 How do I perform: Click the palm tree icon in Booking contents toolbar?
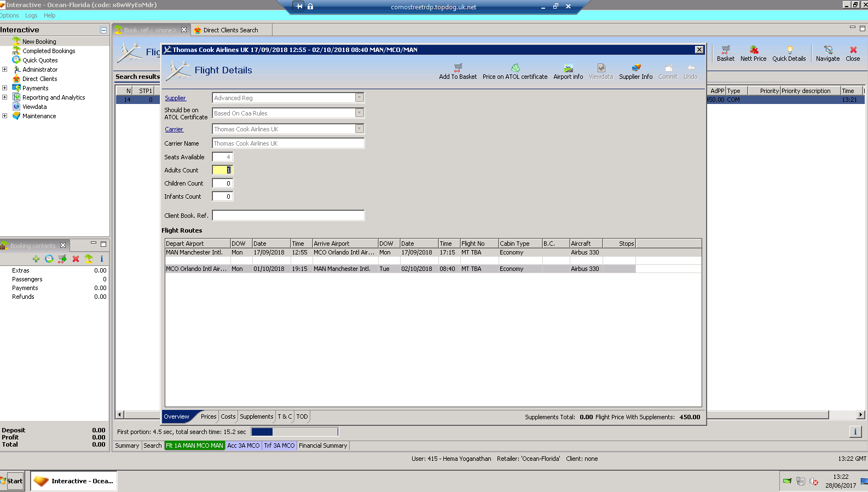point(89,259)
